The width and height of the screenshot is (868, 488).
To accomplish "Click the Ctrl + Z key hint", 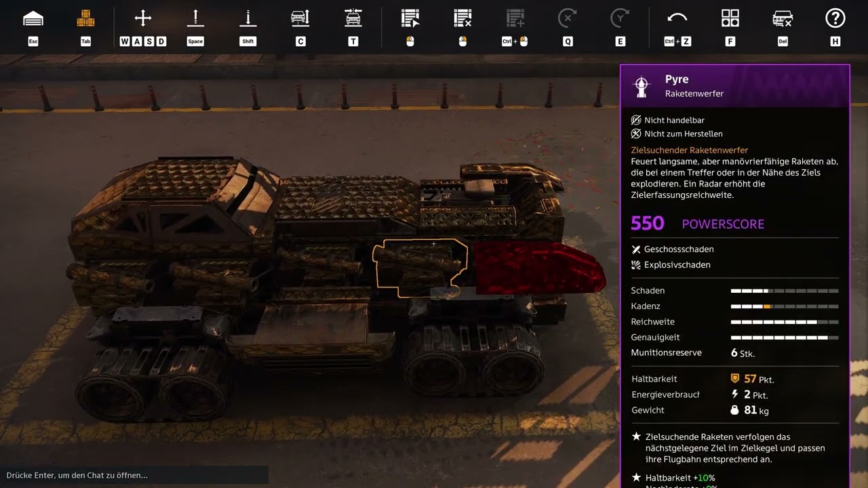I will [677, 41].
